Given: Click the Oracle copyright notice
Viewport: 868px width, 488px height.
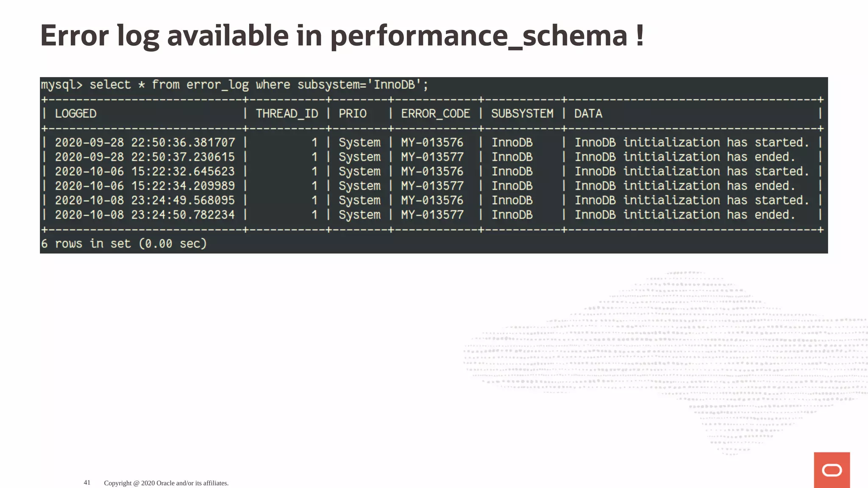Looking at the screenshot, I should (166, 483).
